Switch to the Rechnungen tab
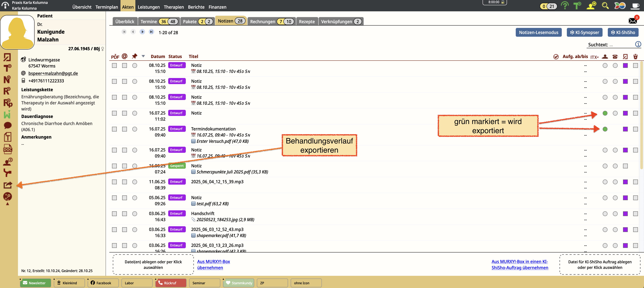Screen dimensions: 644x288 point(262,21)
